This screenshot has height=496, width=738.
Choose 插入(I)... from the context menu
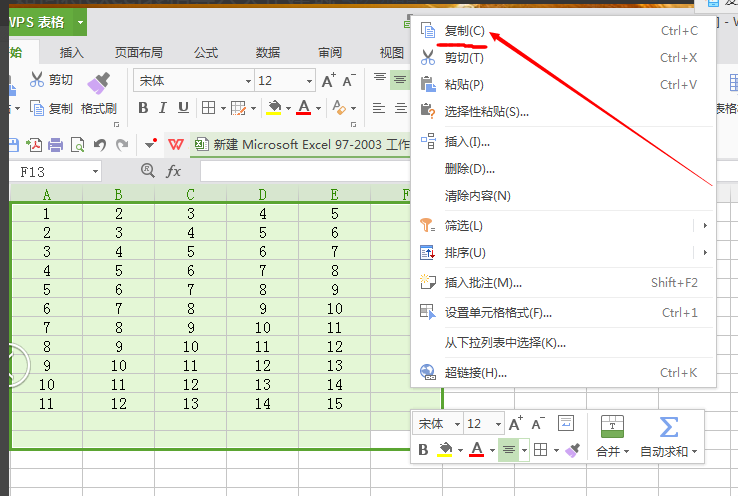coord(564,142)
